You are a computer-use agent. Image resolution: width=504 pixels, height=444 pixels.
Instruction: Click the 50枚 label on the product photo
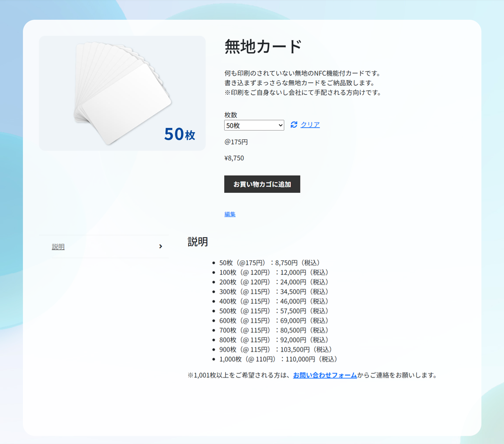point(179,134)
